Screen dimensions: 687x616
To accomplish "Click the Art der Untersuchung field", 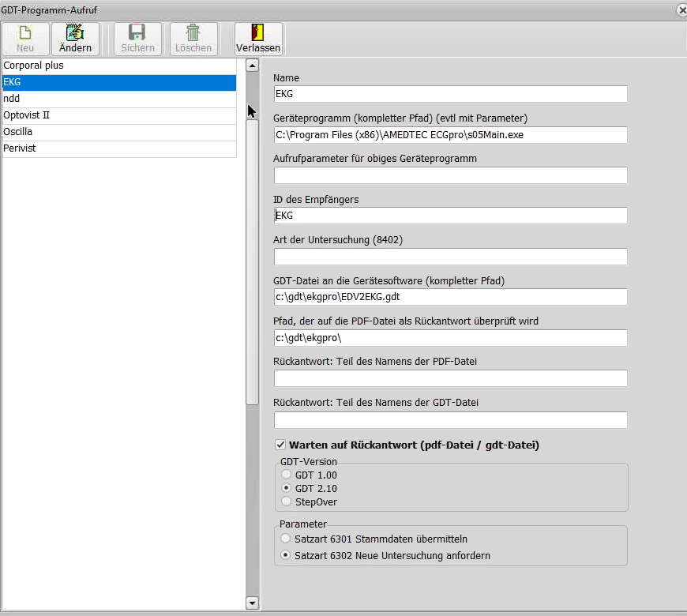I will 450,257.
